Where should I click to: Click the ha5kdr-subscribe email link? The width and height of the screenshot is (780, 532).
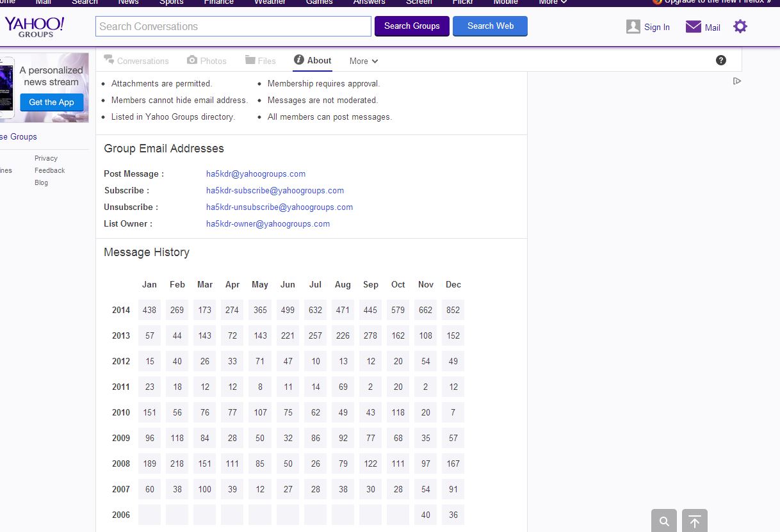point(275,190)
